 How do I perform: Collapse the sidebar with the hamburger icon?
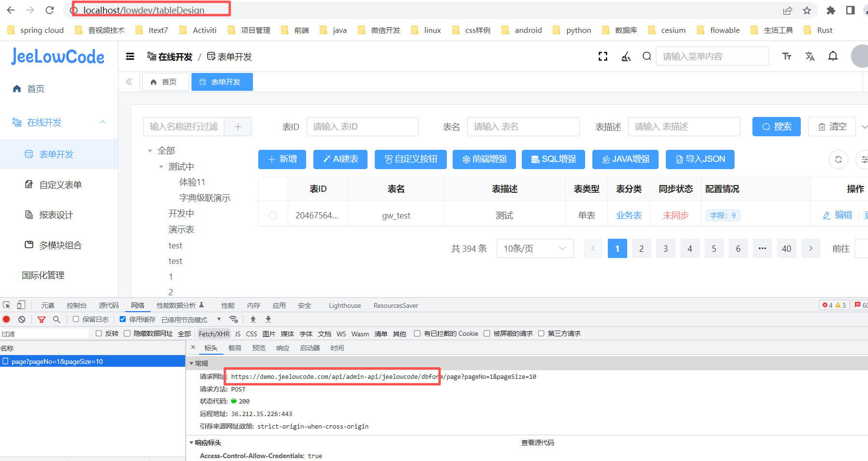click(x=130, y=57)
